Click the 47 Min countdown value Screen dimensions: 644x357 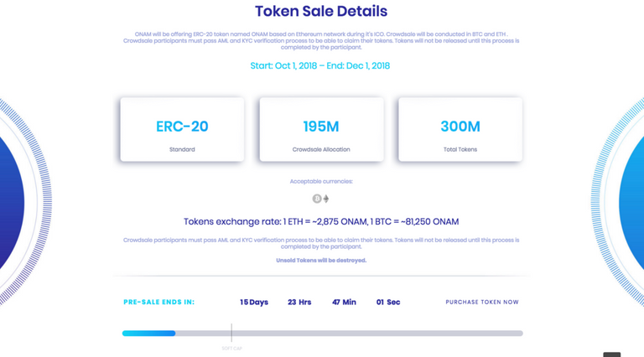(344, 302)
